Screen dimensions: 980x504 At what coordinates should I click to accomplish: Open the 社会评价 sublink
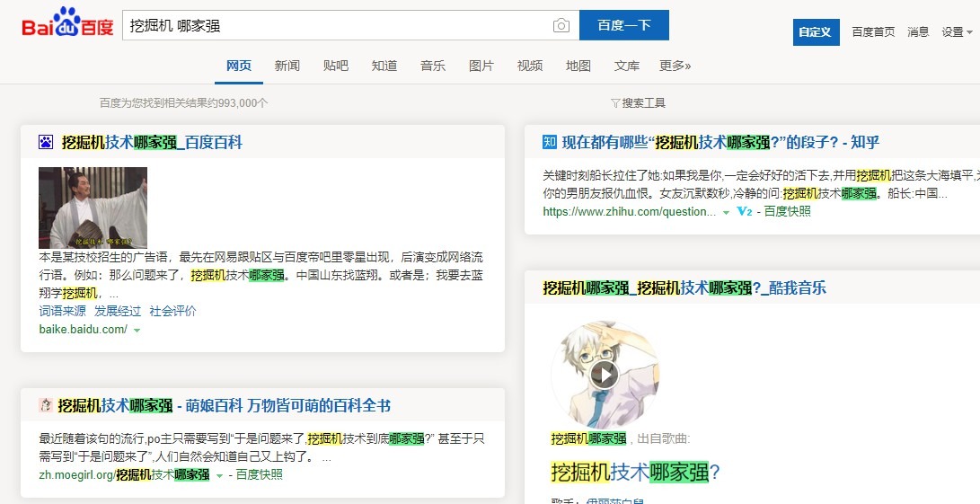pos(172,311)
